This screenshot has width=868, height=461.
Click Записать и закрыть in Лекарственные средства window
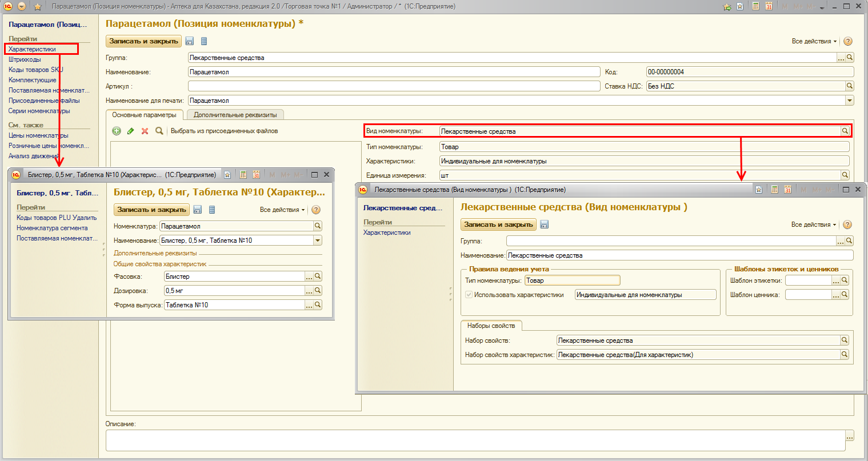(x=498, y=225)
